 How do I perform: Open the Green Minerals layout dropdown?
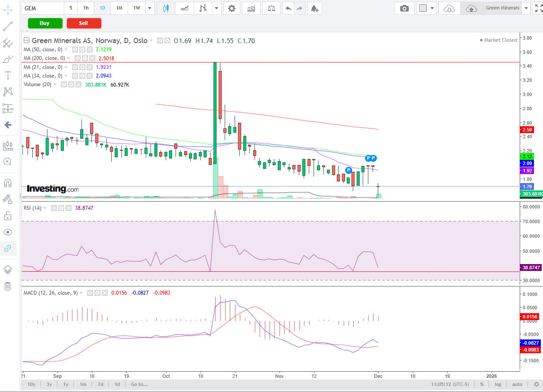point(526,8)
